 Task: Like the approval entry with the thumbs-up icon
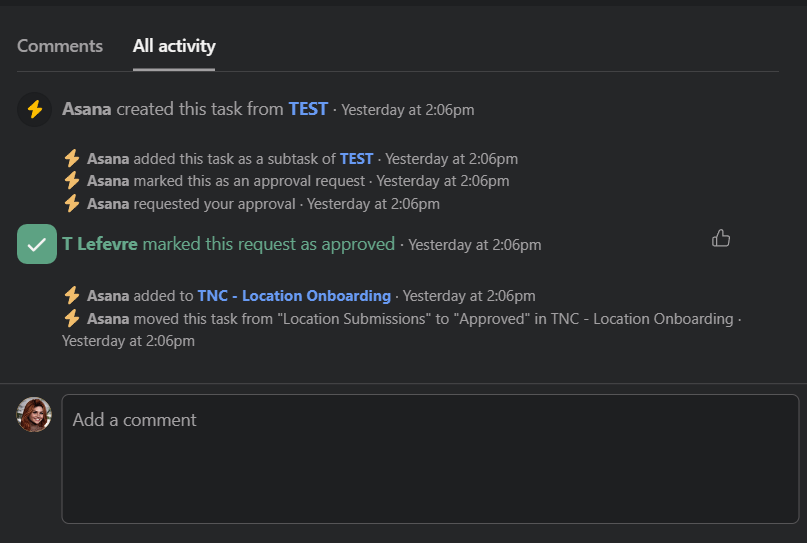pos(720,238)
